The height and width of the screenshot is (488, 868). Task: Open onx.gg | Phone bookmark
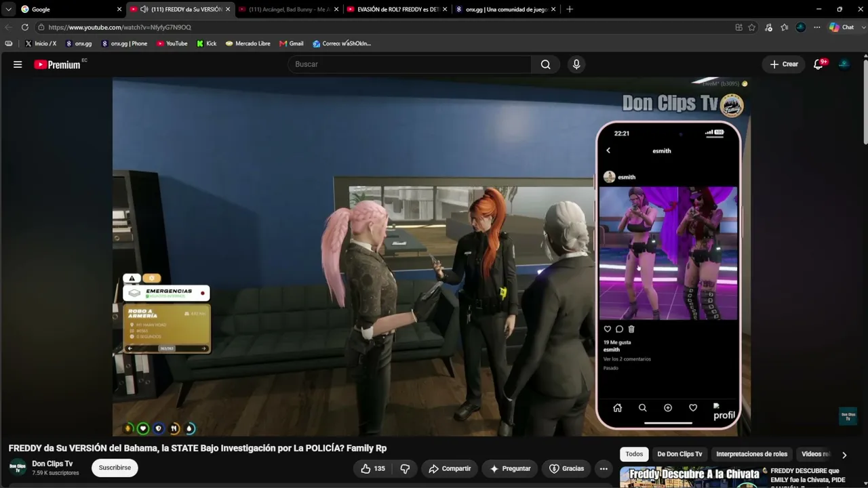coord(124,43)
